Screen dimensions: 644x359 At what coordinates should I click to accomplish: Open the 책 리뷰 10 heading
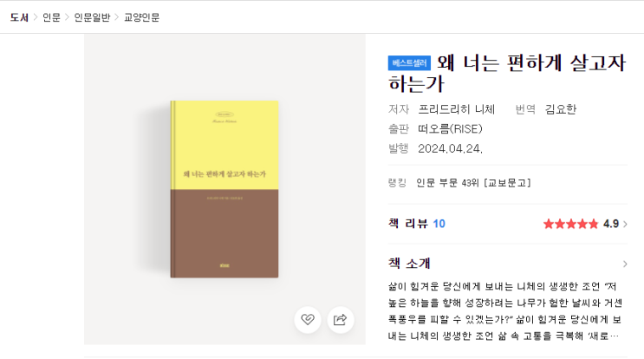click(x=417, y=224)
